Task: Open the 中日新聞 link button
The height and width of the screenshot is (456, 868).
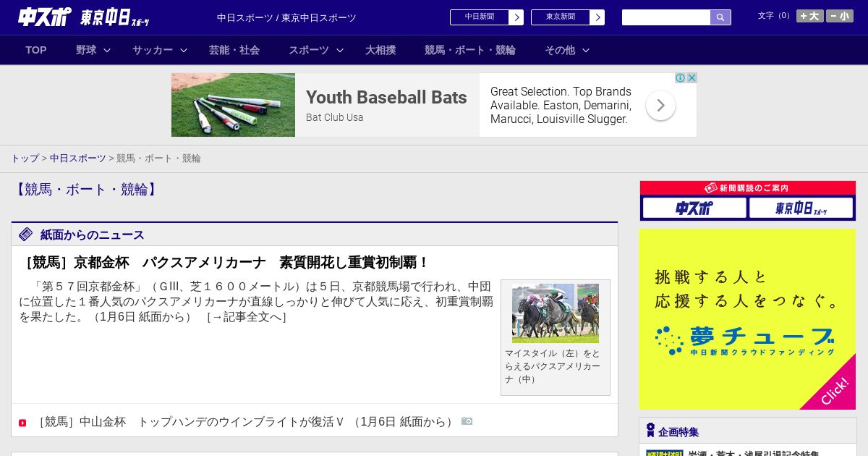Action: (480, 17)
